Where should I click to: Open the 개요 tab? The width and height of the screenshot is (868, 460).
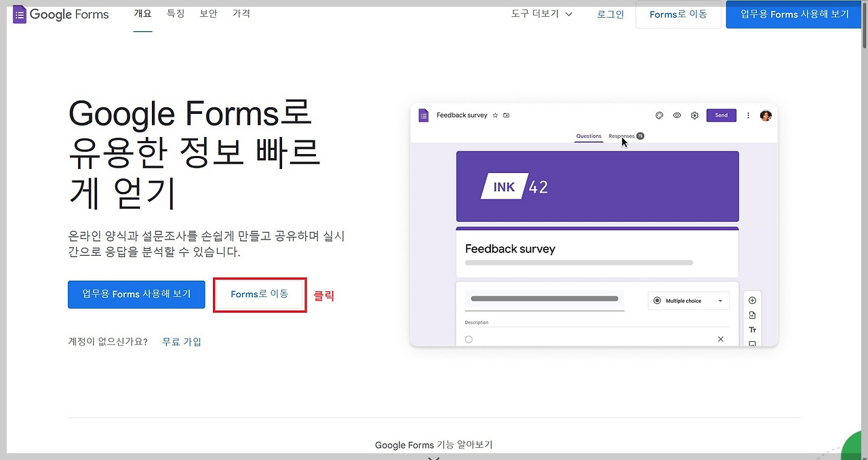(x=142, y=14)
